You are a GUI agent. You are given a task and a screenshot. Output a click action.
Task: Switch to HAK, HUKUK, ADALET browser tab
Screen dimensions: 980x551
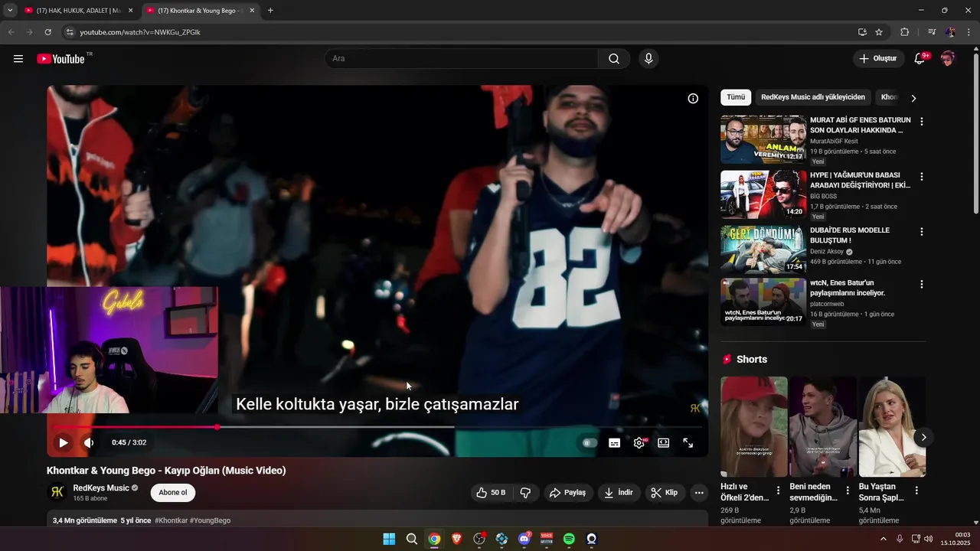point(78,11)
